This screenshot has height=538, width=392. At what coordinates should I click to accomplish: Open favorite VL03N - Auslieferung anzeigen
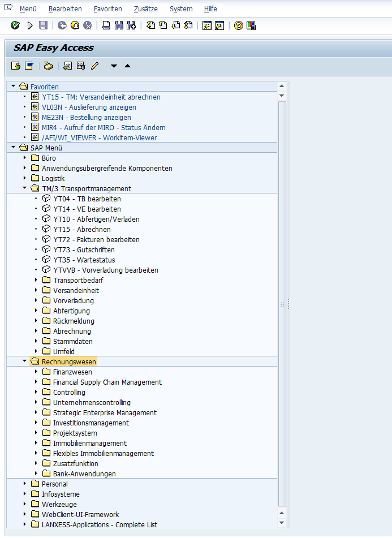click(89, 107)
